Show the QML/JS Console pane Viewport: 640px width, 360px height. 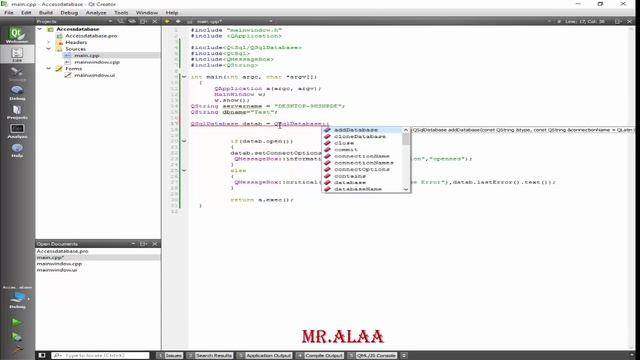372,356
